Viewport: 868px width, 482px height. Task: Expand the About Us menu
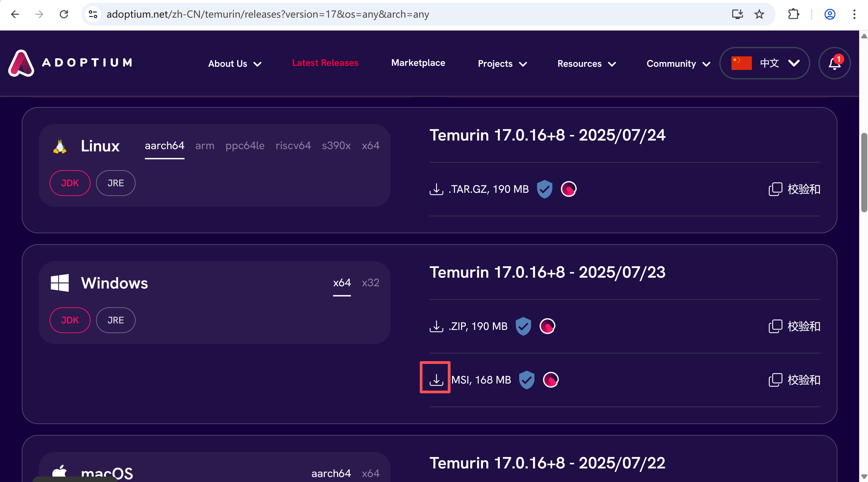[235, 64]
